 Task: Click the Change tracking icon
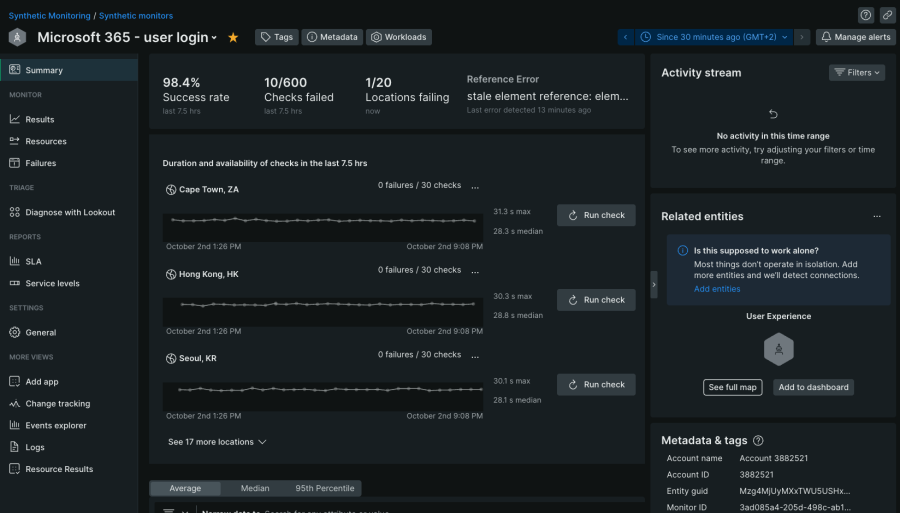point(15,403)
